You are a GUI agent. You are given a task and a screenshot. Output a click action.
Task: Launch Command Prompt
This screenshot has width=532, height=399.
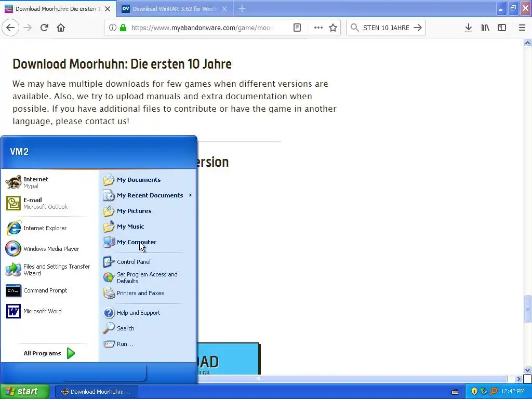49,290
